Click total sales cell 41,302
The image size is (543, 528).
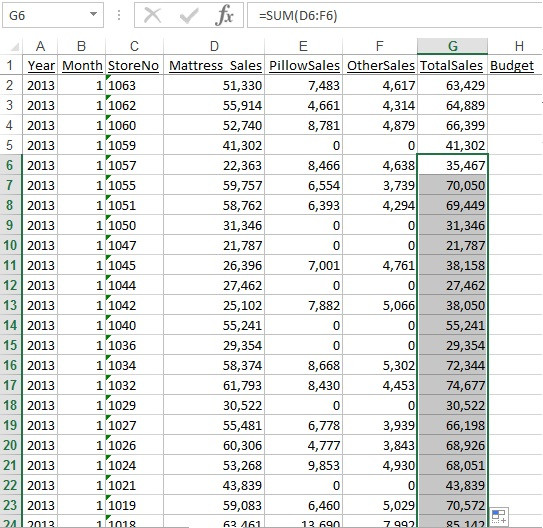coord(453,145)
